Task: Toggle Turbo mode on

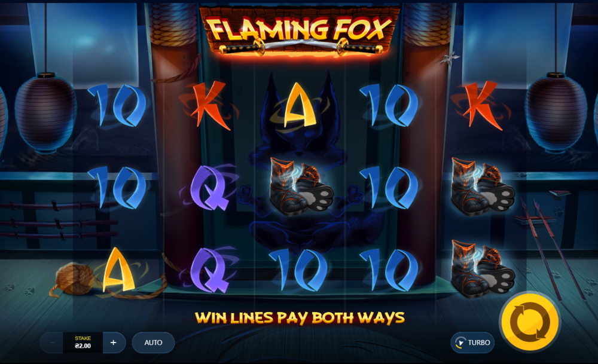Action: pyautogui.click(x=472, y=342)
